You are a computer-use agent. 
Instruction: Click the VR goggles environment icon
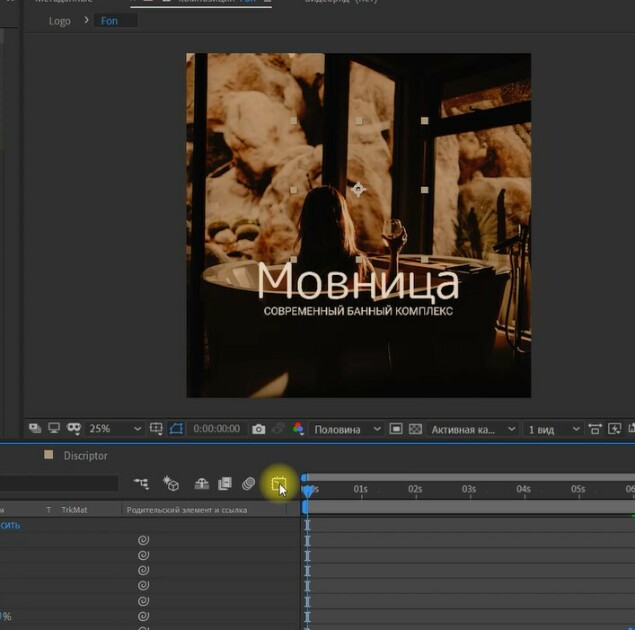point(74,428)
